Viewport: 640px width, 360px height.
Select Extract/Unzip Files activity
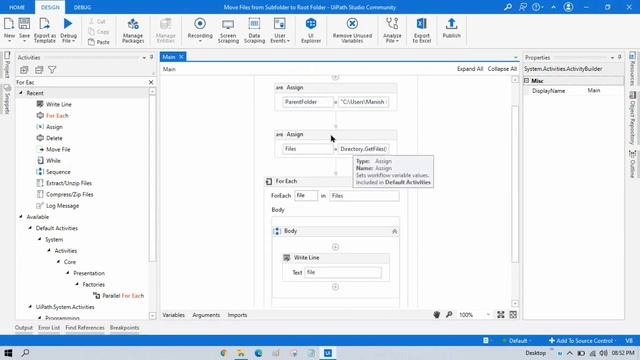[69, 183]
